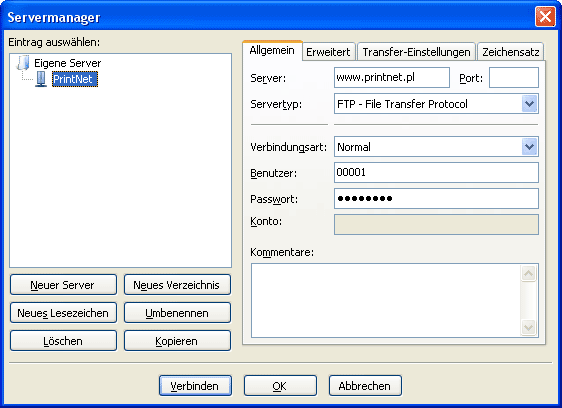Click the Neuer Server button
The image size is (562, 408).
(63, 285)
